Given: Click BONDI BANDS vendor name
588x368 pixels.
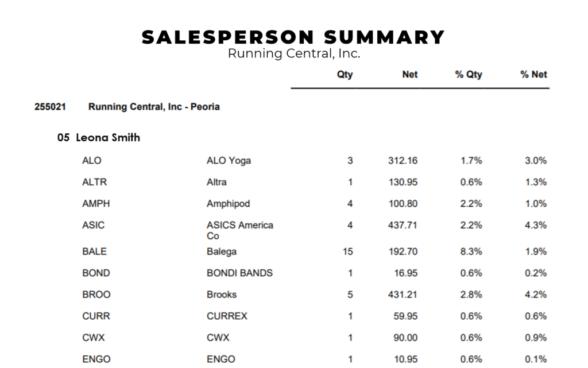Looking at the screenshot, I should [239, 273].
